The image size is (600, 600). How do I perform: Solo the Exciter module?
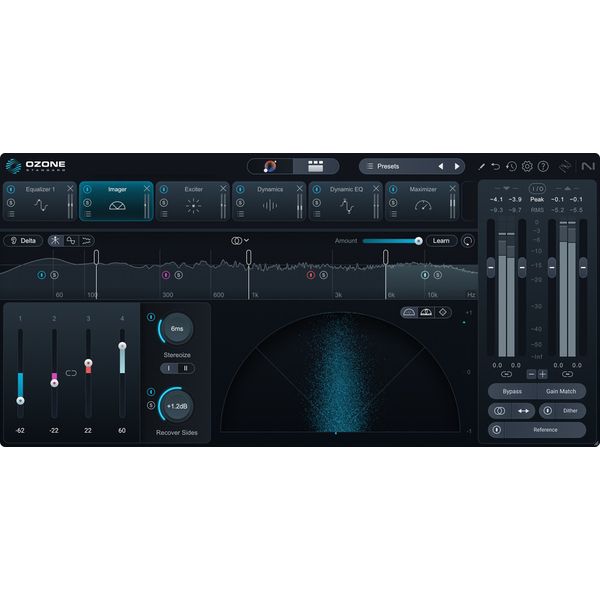point(164,202)
